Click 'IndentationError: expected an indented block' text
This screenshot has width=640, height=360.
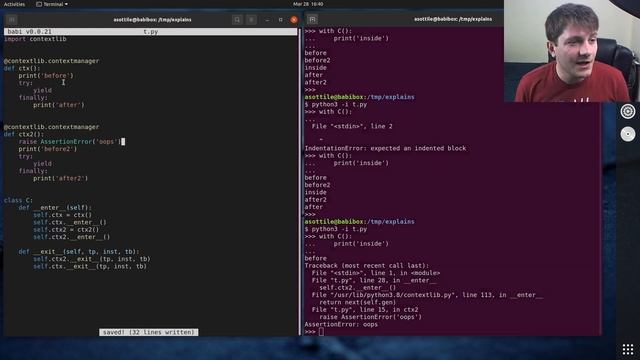(x=385, y=148)
